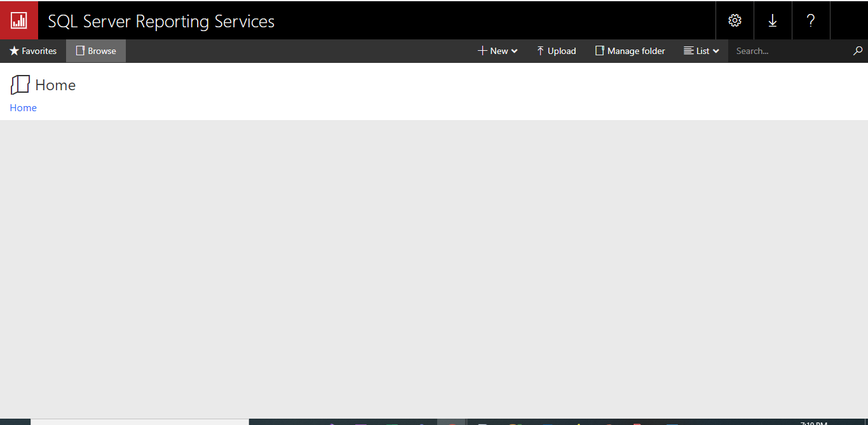
Task: Open Manage folder
Action: pos(630,51)
